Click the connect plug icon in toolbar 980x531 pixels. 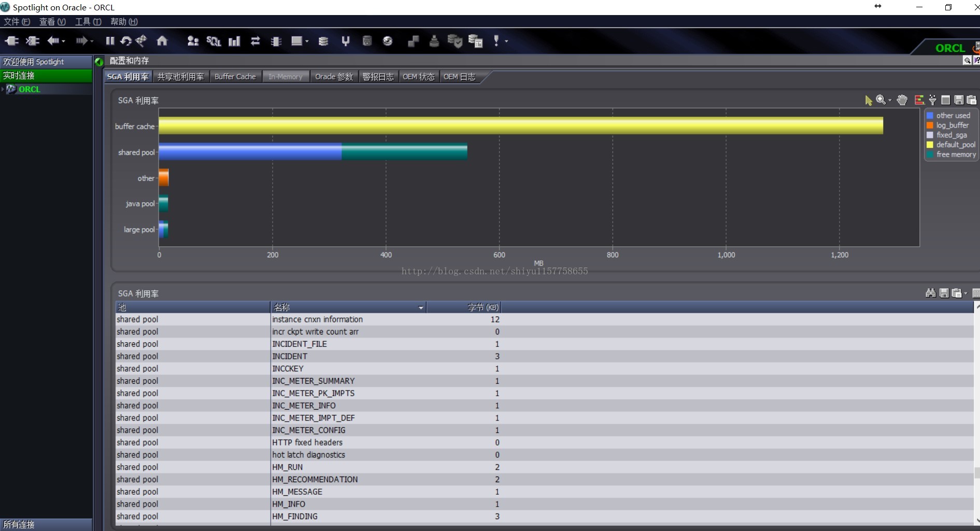point(11,41)
